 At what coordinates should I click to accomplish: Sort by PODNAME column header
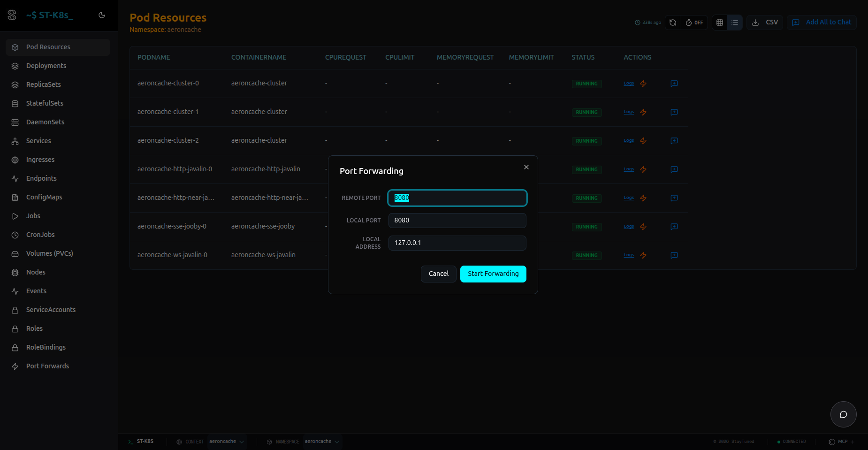click(x=154, y=57)
